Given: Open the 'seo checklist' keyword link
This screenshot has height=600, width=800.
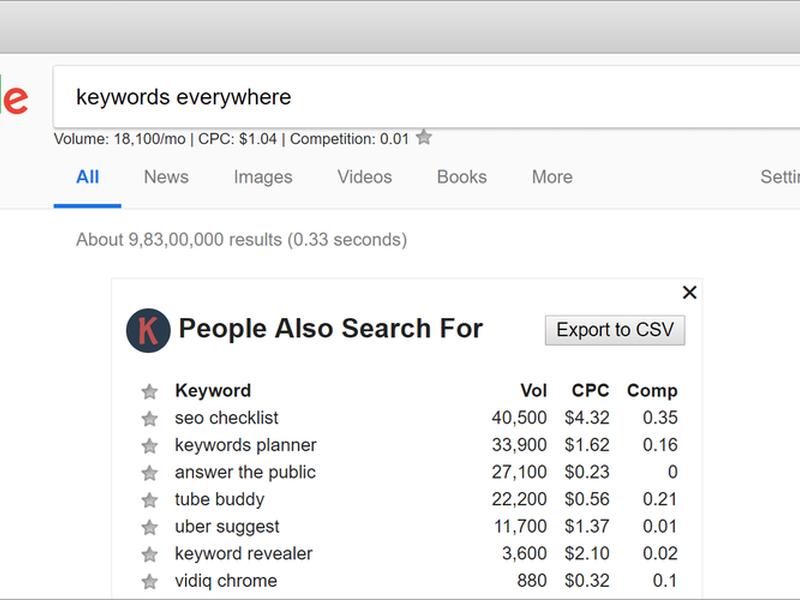Looking at the screenshot, I should point(227,418).
